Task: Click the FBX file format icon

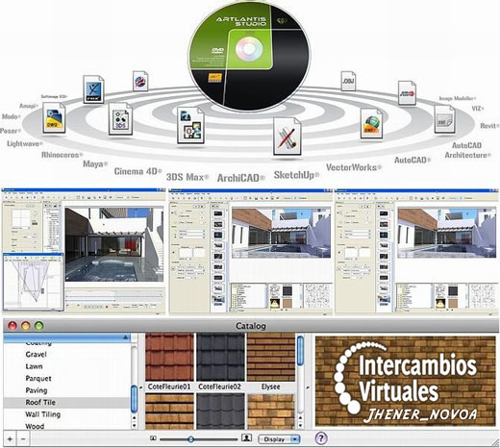Action: (x=93, y=89)
